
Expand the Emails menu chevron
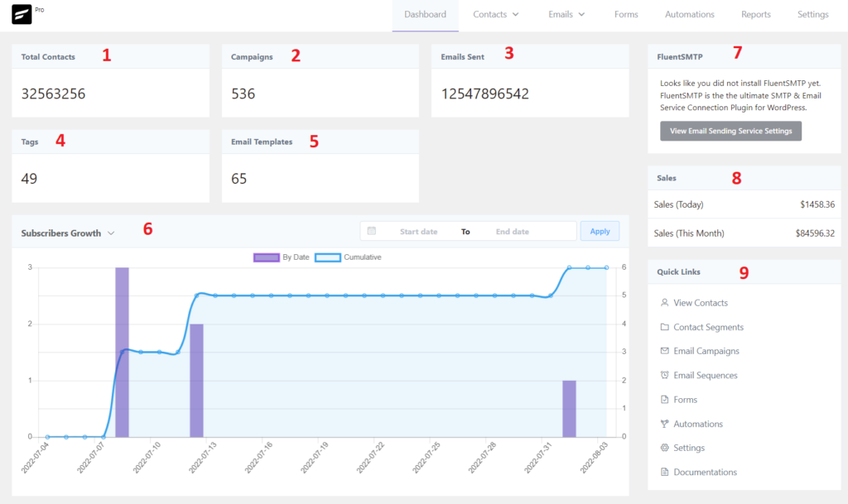(x=581, y=14)
